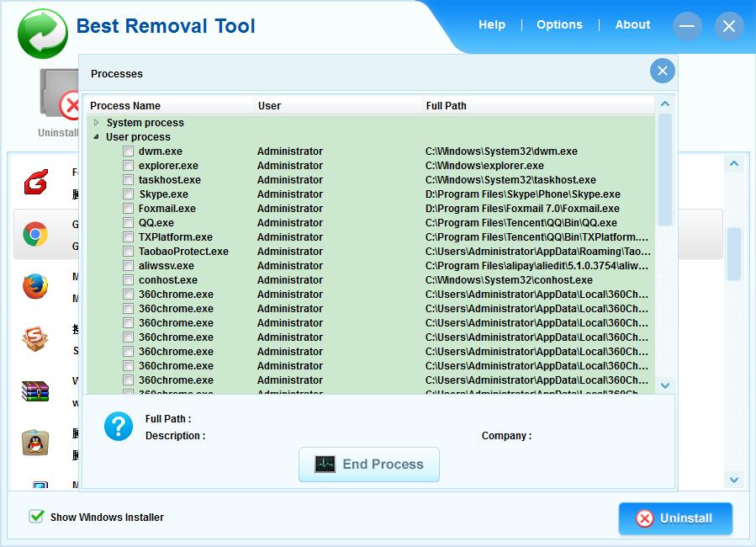Click the process list scrollbar thumb
Image resolution: width=756 pixels, height=547 pixels.
coord(665,169)
